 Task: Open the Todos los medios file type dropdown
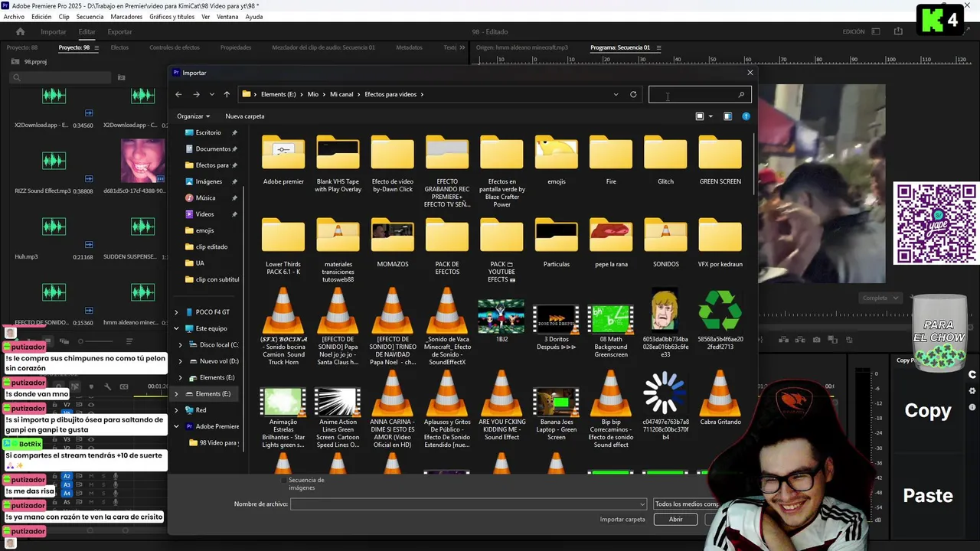[x=688, y=504]
